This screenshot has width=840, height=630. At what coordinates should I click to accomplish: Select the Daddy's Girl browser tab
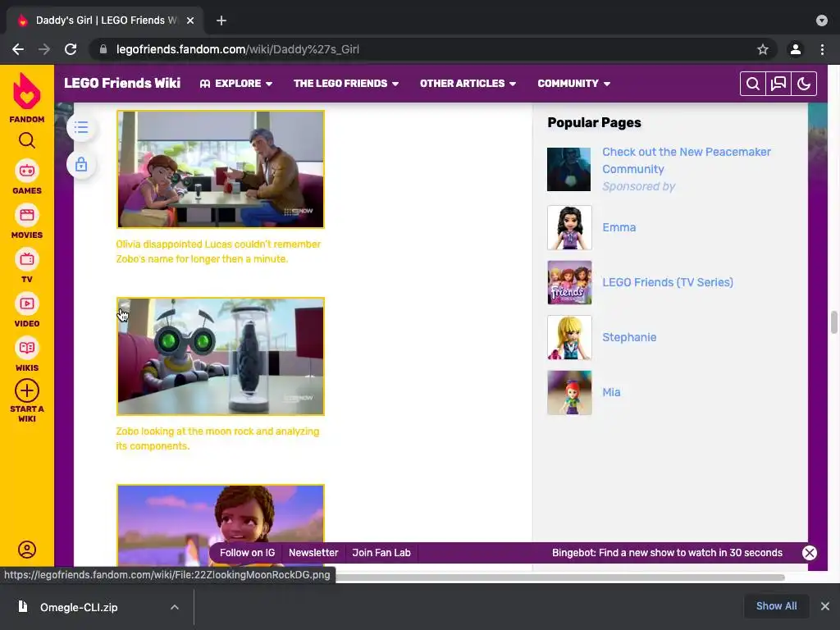click(105, 21)
